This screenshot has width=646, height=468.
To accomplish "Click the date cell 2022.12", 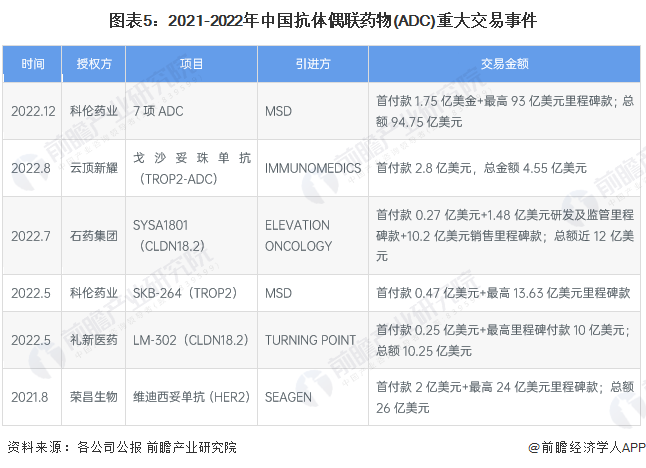I will [x=33, y=111].
